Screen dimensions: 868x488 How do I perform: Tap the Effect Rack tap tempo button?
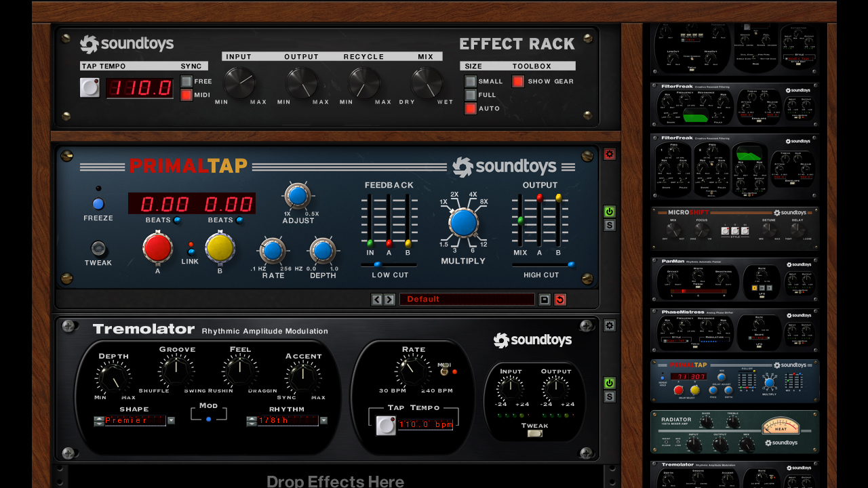pyautogui.click(x=90, y=87)
